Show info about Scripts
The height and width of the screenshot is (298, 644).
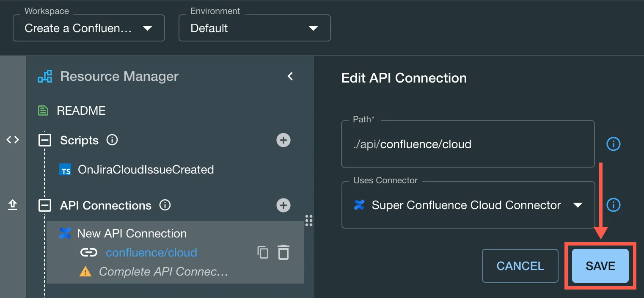click(112, 140)
